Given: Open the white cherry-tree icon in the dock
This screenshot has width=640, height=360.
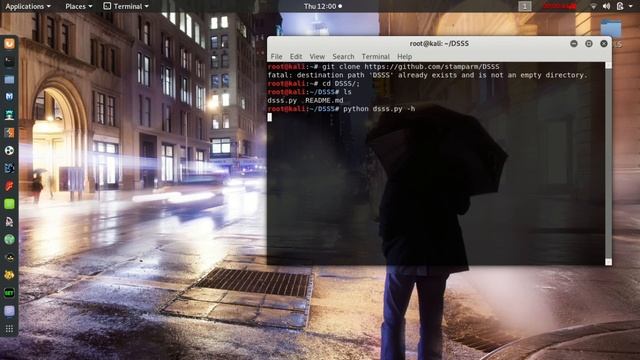Looking at the screenshot, I should 9,222.
